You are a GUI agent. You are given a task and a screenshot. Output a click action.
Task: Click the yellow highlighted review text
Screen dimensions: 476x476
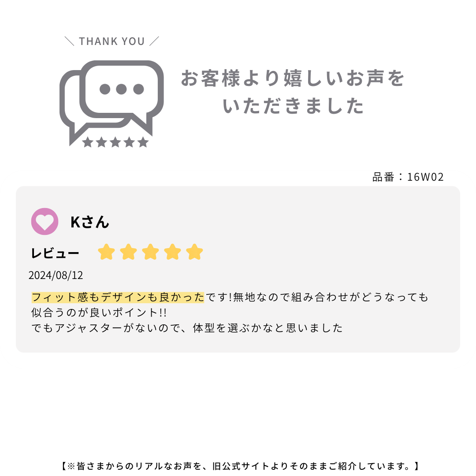118,297
